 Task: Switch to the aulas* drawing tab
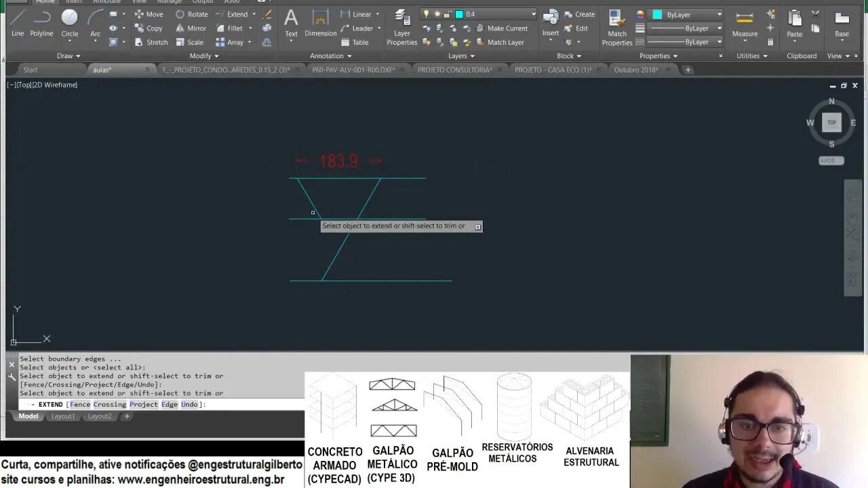point(102,70)
